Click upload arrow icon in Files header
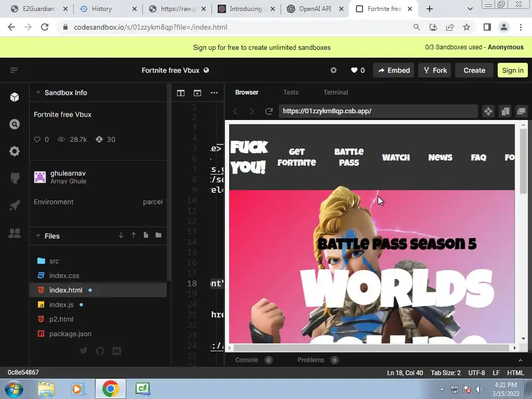The width and height of the screenshot is (532, 399). coord(134,235)
